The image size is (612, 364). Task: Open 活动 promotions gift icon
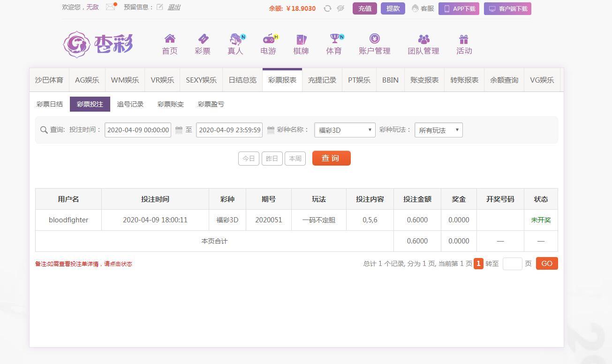(464, 45)
